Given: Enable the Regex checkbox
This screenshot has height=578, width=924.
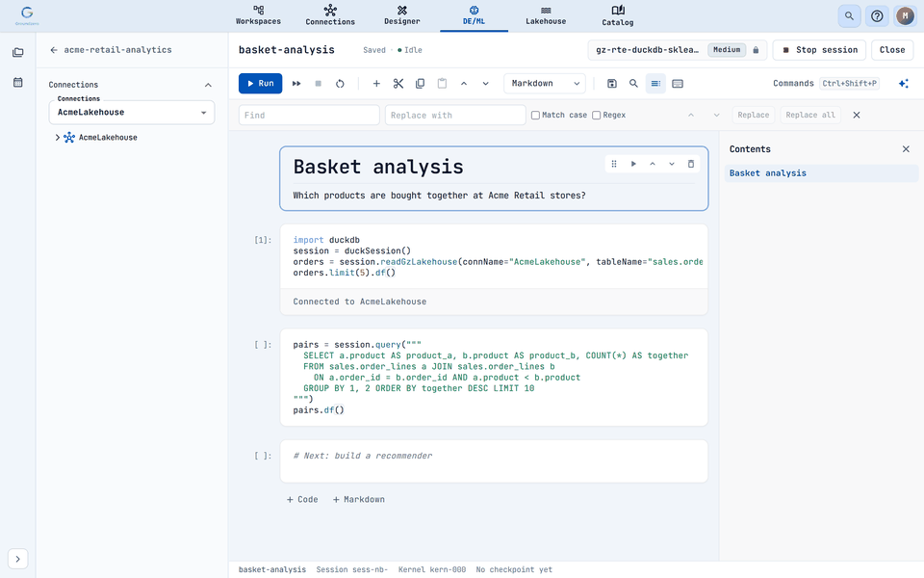Looking at the screenshot, I should click(597, 115).
